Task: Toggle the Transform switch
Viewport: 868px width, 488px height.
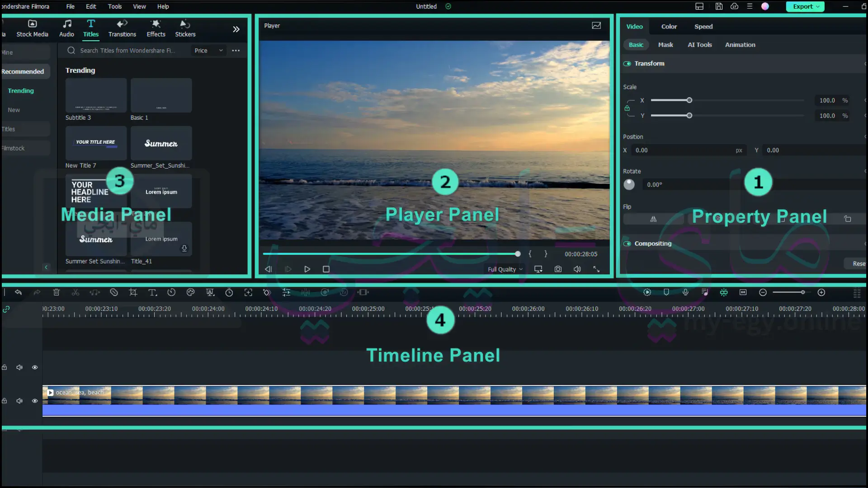Action: point(627,64)
